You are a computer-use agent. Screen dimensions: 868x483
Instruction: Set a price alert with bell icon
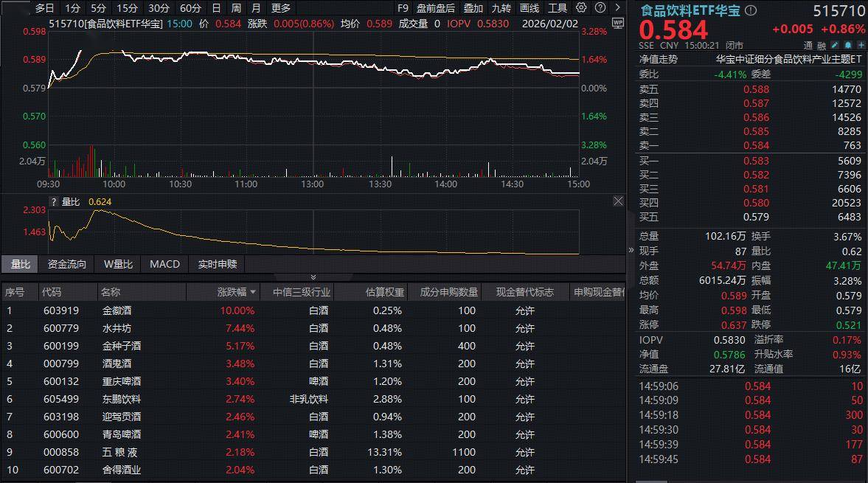pyautogui.click(x=847, y=46)
